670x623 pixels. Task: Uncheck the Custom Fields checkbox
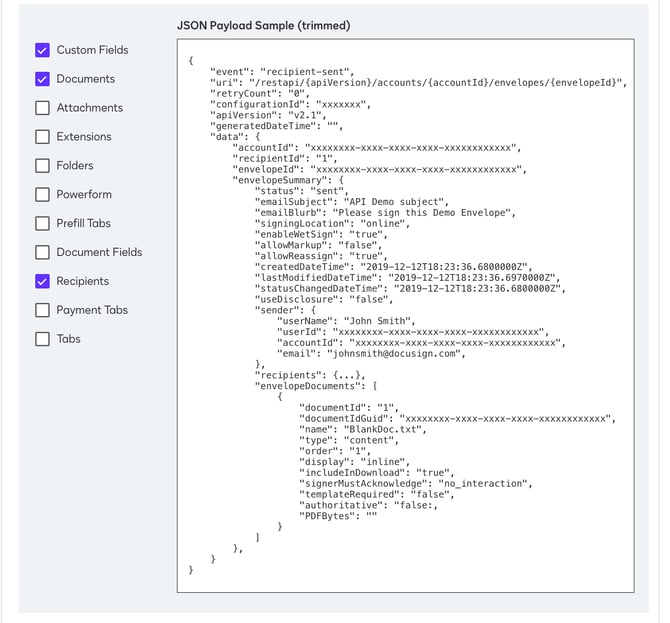[42, 50]
